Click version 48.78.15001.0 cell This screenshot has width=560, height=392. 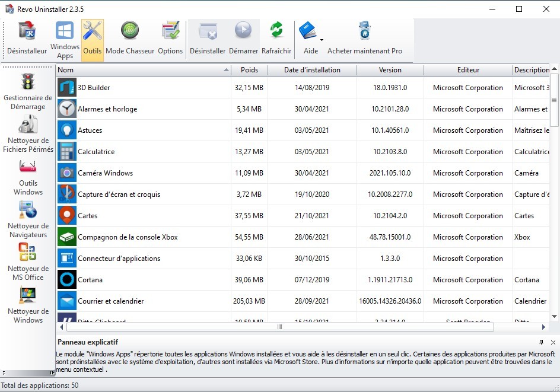coord(390,237)
